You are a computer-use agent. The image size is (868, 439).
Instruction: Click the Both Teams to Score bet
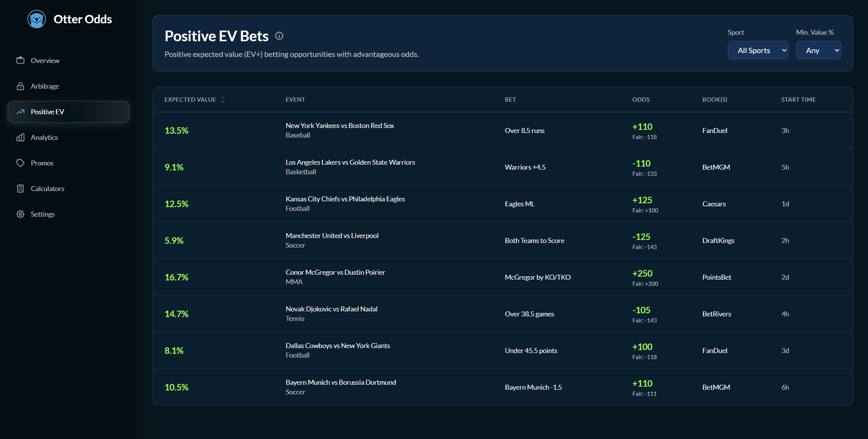pos(534,240)
